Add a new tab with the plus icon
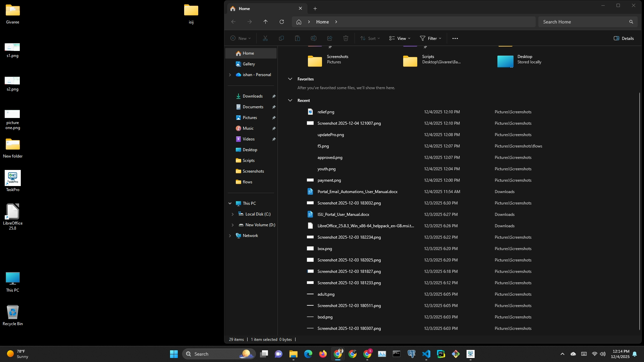The width and height of the screenshot is (644, 362). [x=315, y=9]
